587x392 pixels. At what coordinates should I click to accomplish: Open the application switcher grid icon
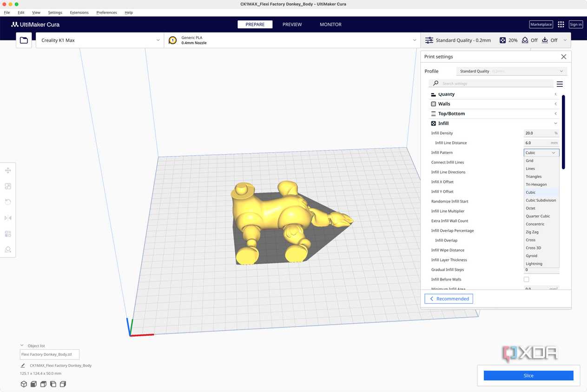tap(561, 25)
